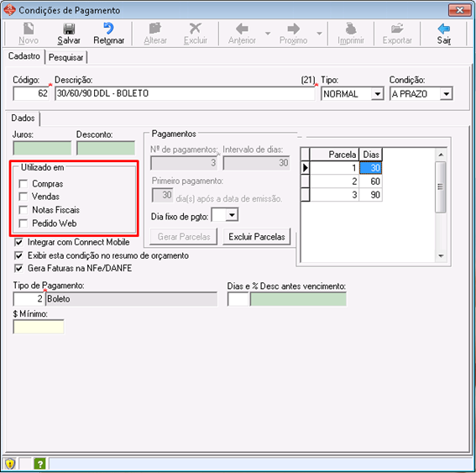Expand the Condição A PRAZO dropdown

pos(447,94)
